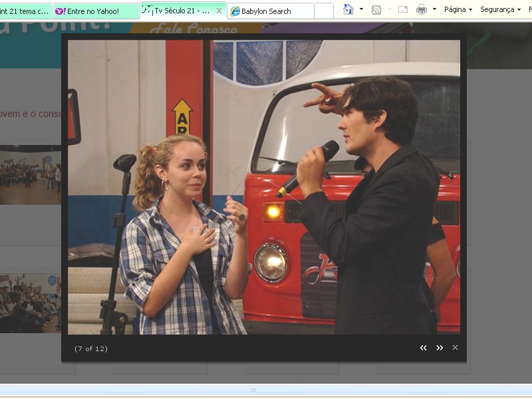This screenshot has height=399, width=532.
Task: Close the photo lightbox viewer
Action: (456, 347)
